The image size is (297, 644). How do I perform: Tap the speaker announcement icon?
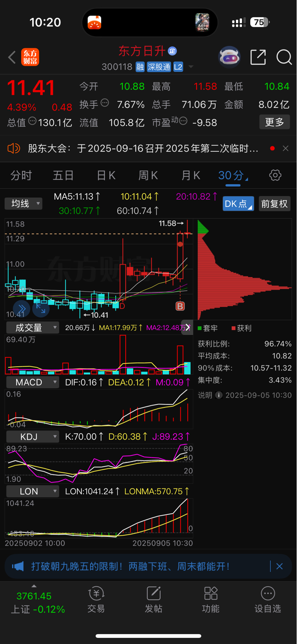pyautogui.click(x=14, y=149)
